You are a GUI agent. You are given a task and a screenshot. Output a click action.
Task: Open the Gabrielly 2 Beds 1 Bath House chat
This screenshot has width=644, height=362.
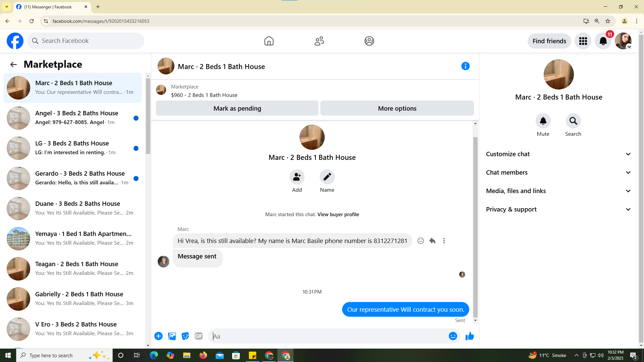72,299
